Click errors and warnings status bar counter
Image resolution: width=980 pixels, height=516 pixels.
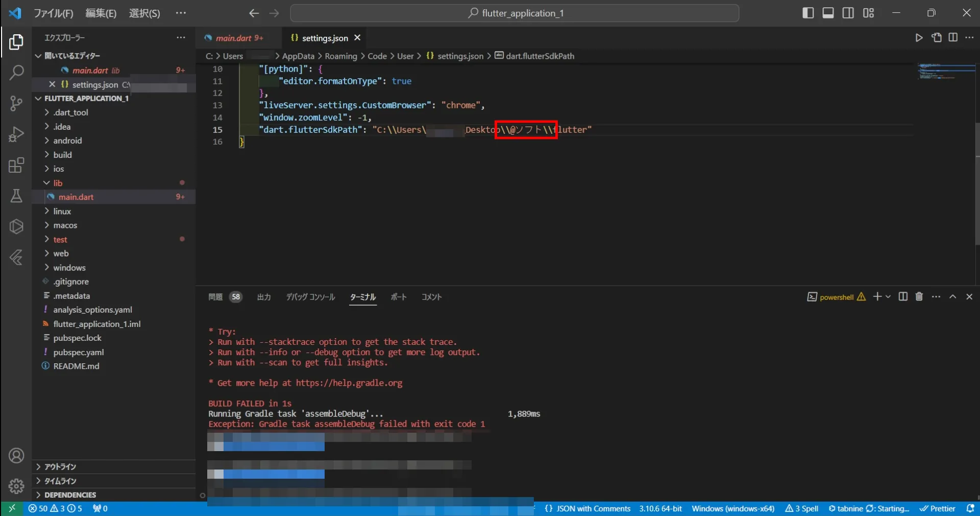[55, 509]
